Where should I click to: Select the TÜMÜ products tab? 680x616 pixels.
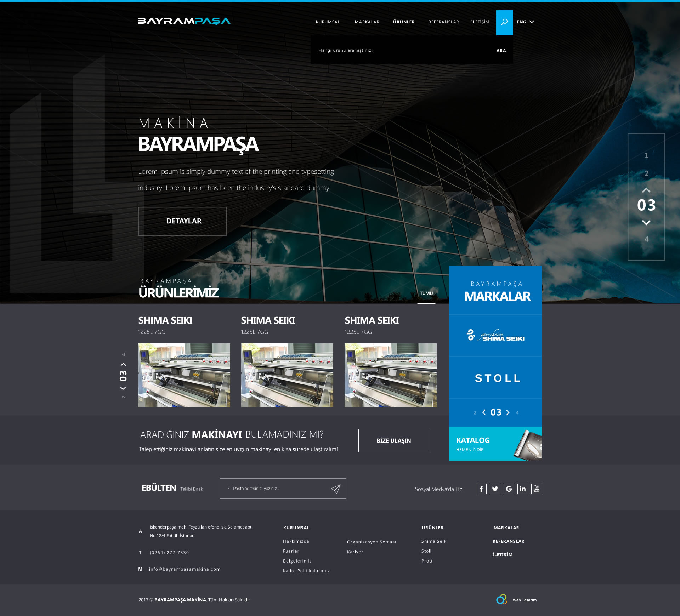tap(426, 293)
